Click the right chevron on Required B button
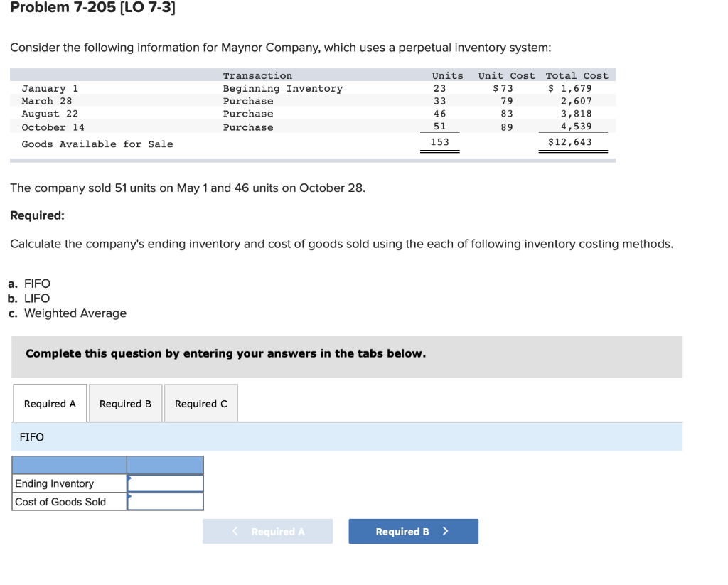This screenshot has height=585, width=728. [x=444, y=531]
